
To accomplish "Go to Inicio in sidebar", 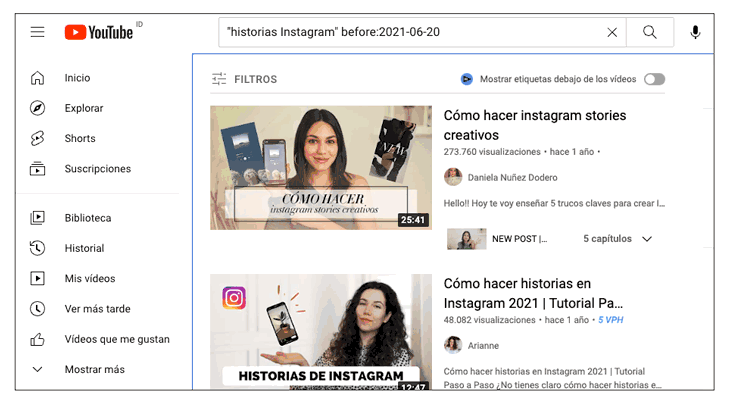I will click(77, 78).
